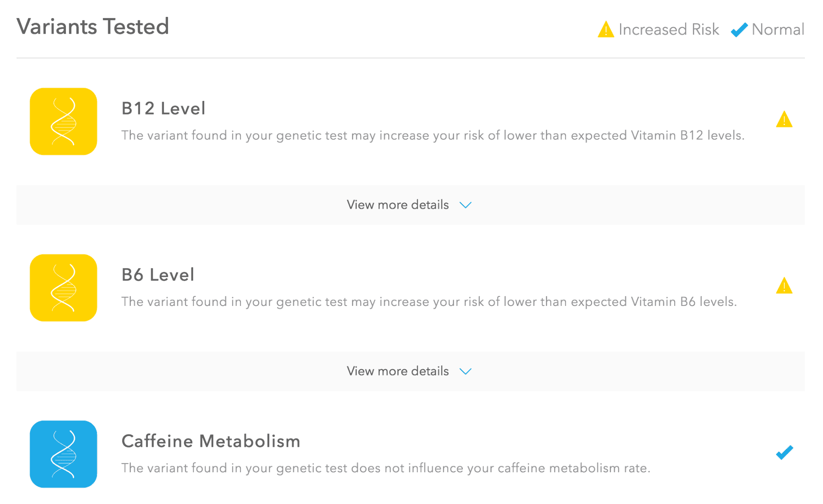Click the Normal legend label

[x=778, y=30]
